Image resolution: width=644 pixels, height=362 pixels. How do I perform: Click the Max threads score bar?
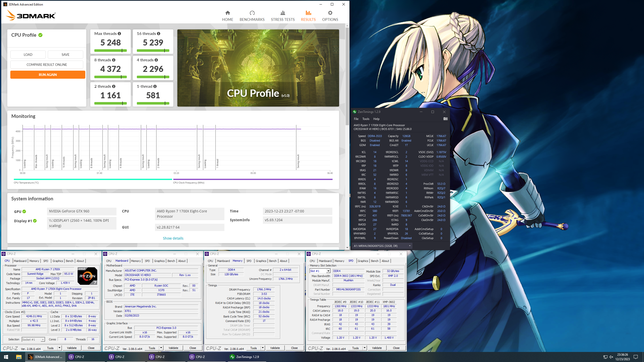click(x=110, y=51)
